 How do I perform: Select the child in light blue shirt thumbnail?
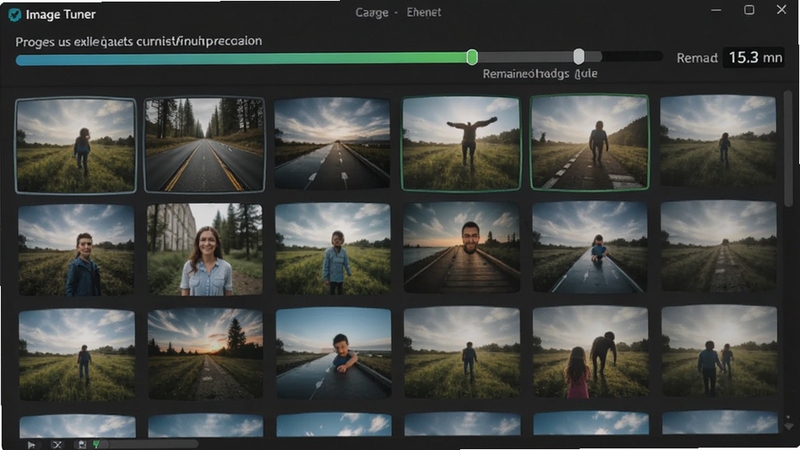coord(333,248)
